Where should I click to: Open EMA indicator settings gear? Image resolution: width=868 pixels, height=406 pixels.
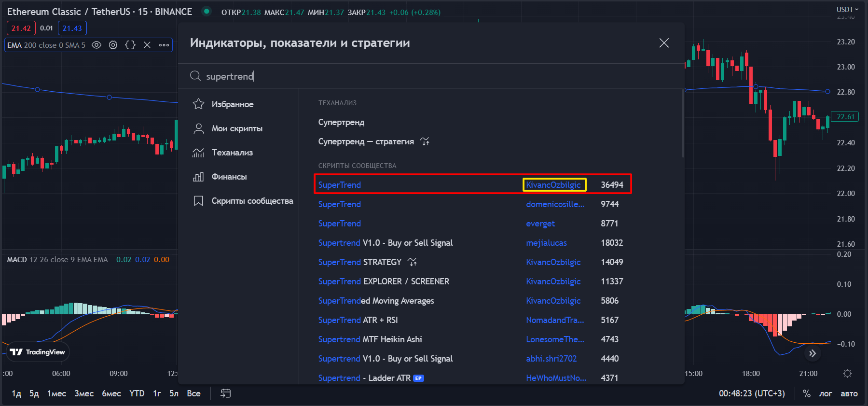click(113, 45)
